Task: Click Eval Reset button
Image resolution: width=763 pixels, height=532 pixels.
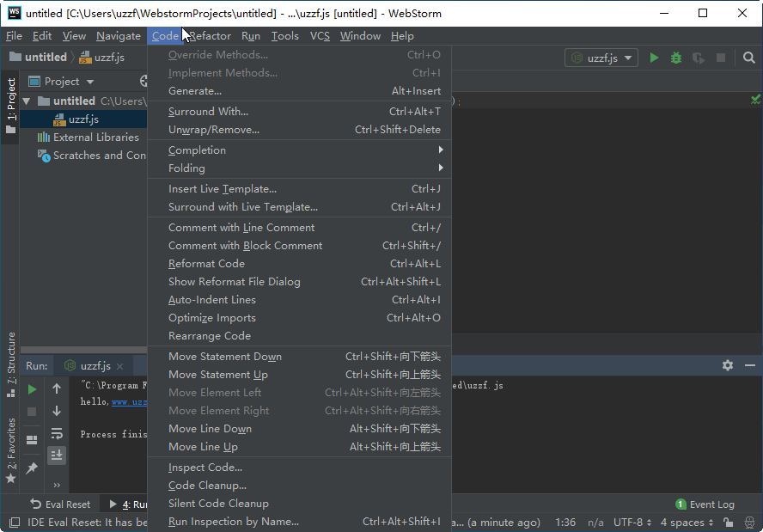Action: click(60, 504)
